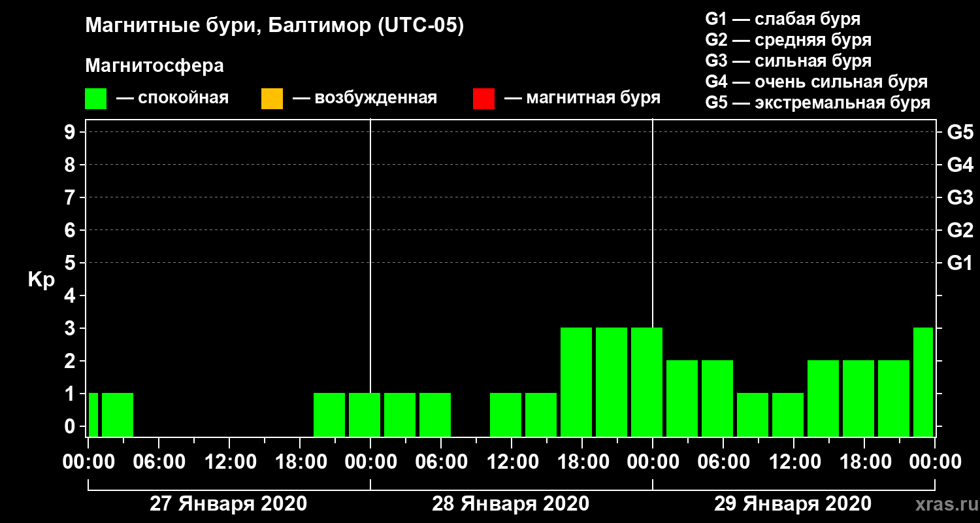This screenshot has height=523, width=980.
Task: Click the last Kp 3 bar ending 29 January
Action: 923,382
